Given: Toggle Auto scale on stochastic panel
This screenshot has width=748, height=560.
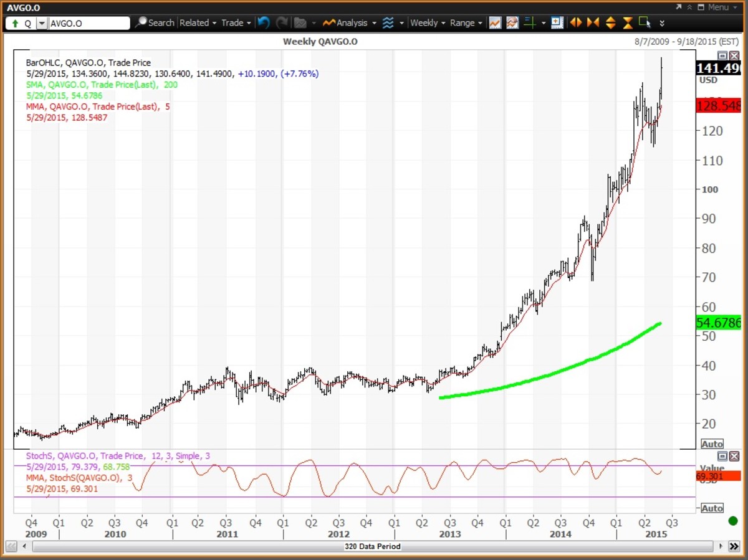Looking at the screenshot, I should tap(712, 508).
